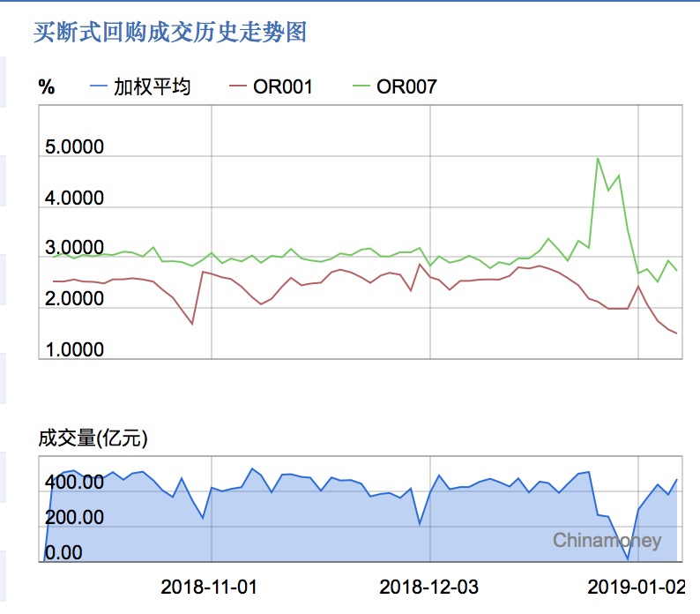The width and height of the screenshot is (700, 614).
Task: Click the 400.00 volume axis label
Action: click(x=74, y=483)
